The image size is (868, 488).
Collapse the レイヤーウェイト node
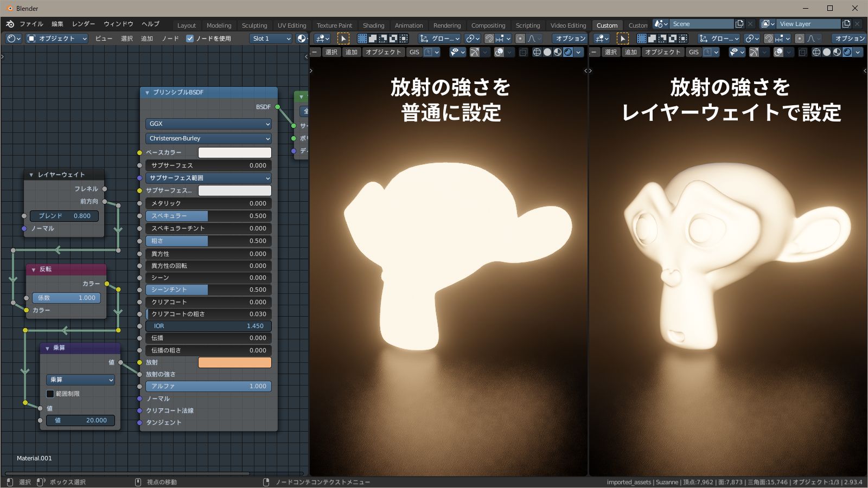coord(31,175)
